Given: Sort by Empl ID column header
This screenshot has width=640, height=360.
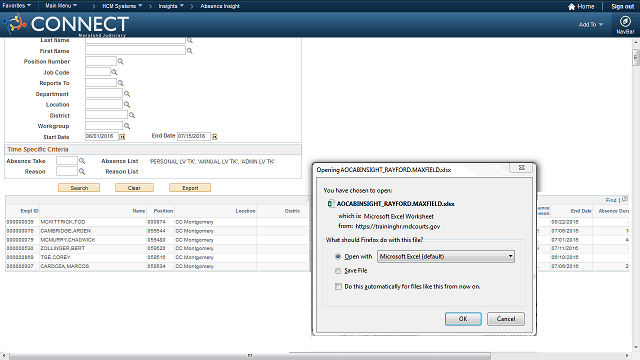Looking at the screenshot, I should point(29,211).
